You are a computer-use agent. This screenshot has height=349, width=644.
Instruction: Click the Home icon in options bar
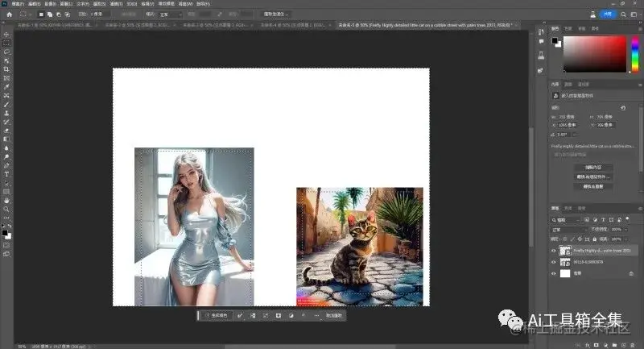[x=9, y=15]
